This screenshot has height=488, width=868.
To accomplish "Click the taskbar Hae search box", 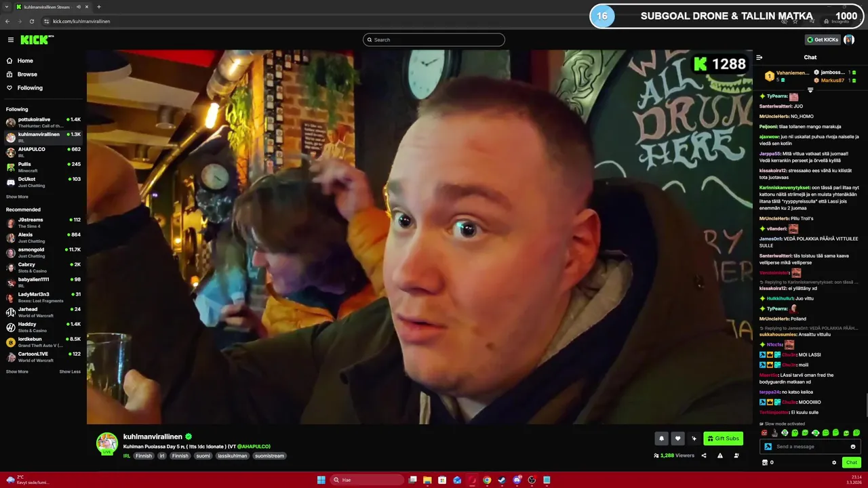I will click(x=368, y=480).
